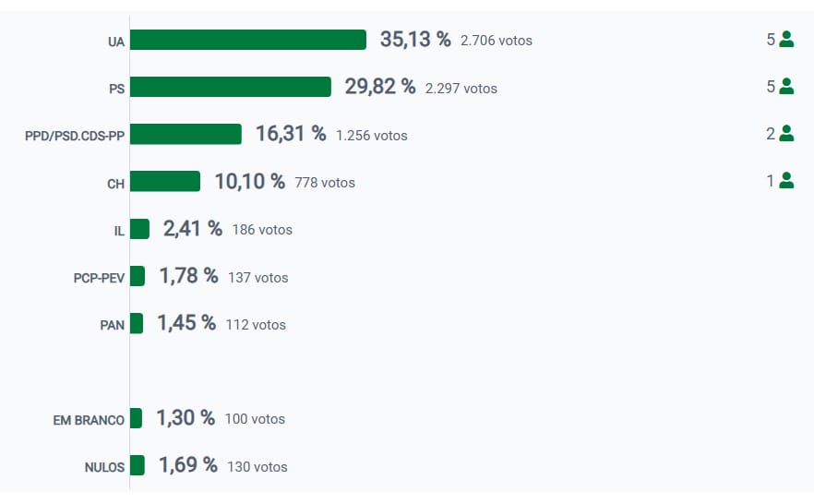Click the PAN party label

click(112, 325)
